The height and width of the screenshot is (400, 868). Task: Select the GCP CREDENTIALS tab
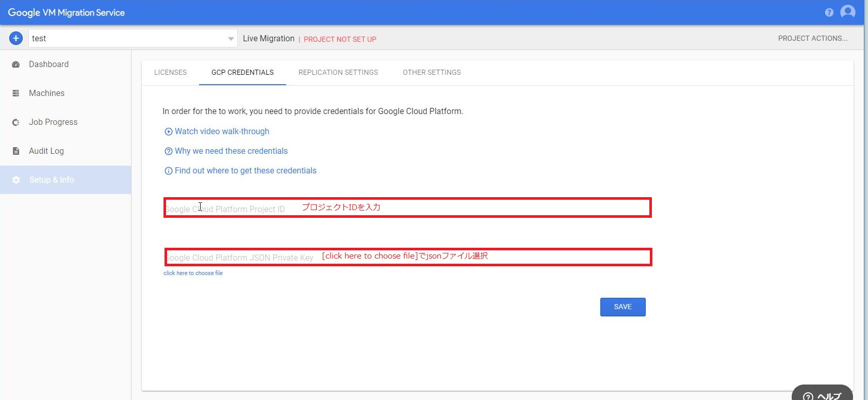[x=242, y=72]
